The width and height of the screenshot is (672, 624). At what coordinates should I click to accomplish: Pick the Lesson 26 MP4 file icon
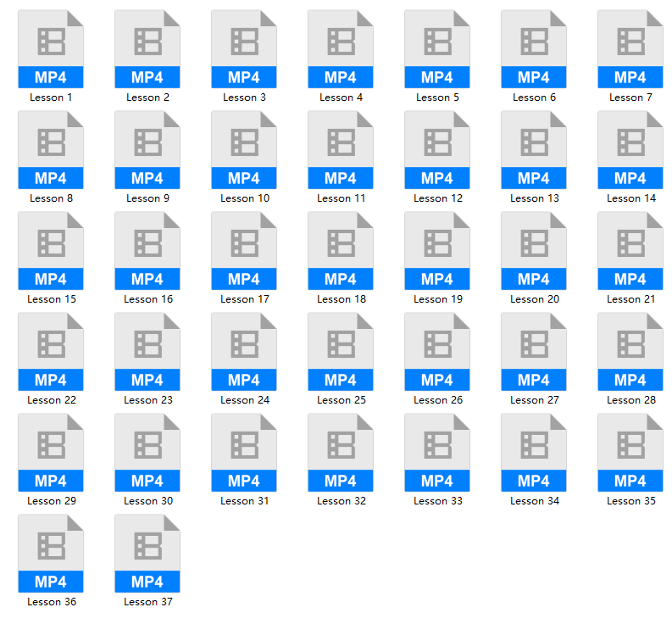437,352
